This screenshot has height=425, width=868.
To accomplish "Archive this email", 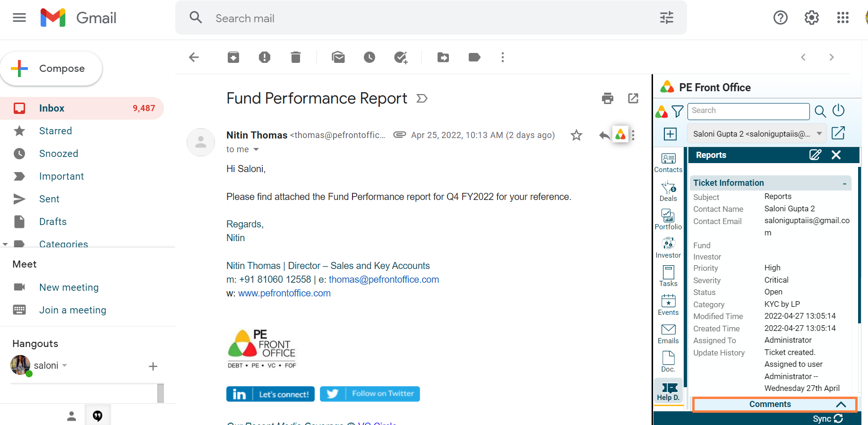I will [233, 57].
